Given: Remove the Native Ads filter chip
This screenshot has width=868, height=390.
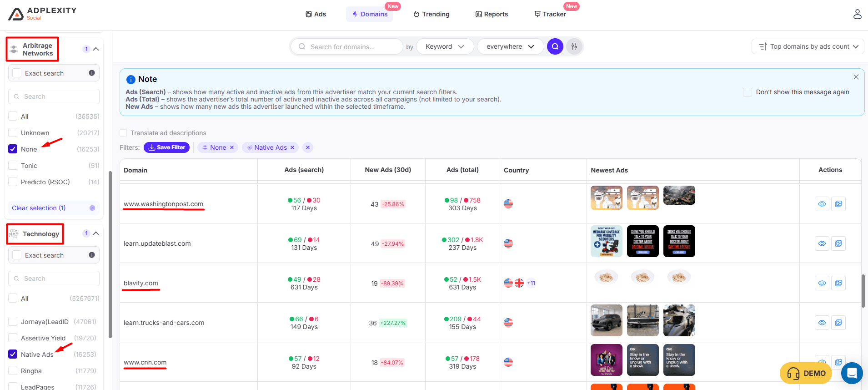Looking at the screenshot, I should (292, 147).
